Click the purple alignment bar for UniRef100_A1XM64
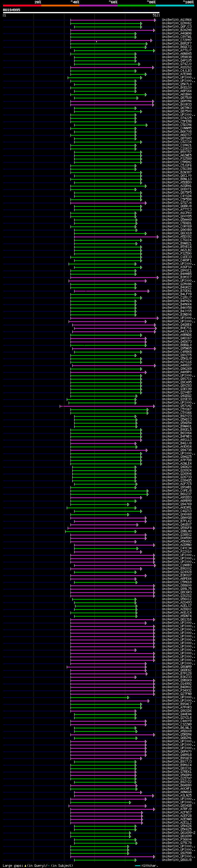This screenshot has height=868, width=197. click(x=113, y=20)
